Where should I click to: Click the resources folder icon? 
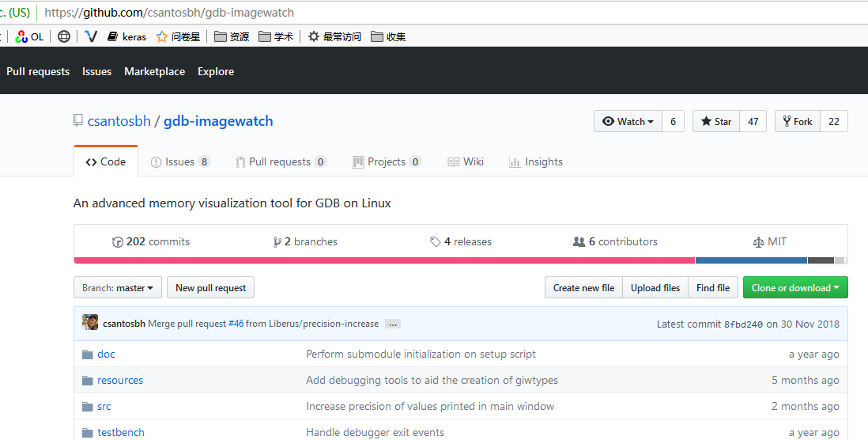[x=88, y=381]
